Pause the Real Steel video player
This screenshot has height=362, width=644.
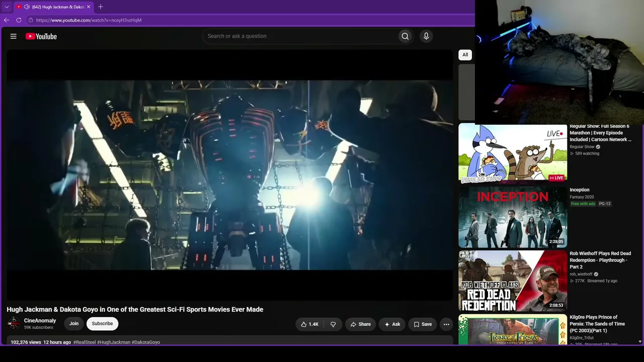tap(229, 175)
